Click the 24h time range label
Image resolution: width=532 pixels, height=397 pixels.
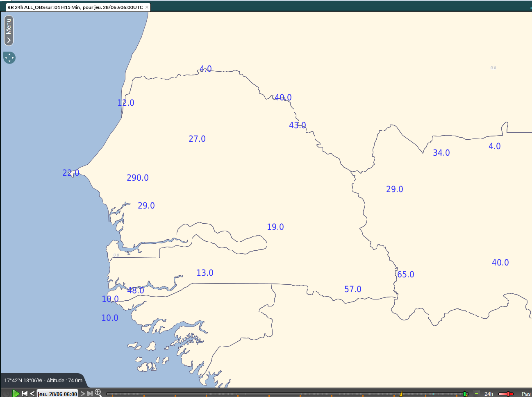[489, 394]
